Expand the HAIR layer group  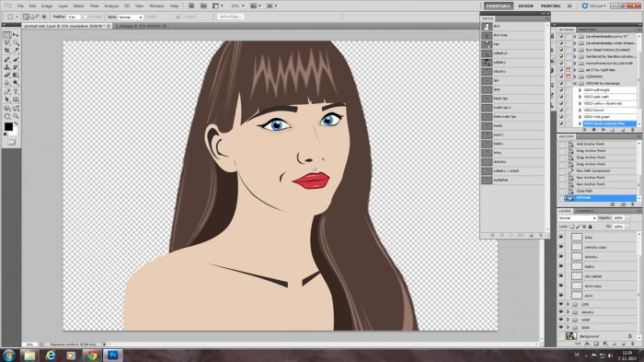(569, 320)
